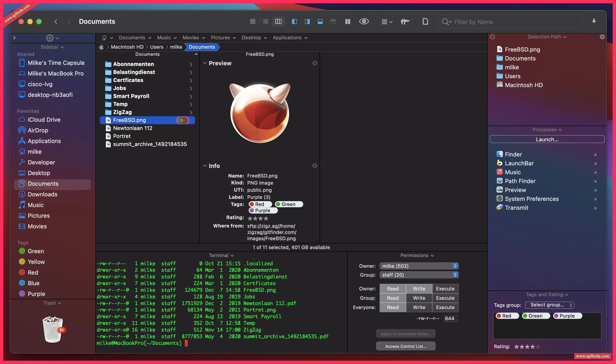Open Selection Path module options icon
Screen dimensions: 616x364
pos(492,37)
